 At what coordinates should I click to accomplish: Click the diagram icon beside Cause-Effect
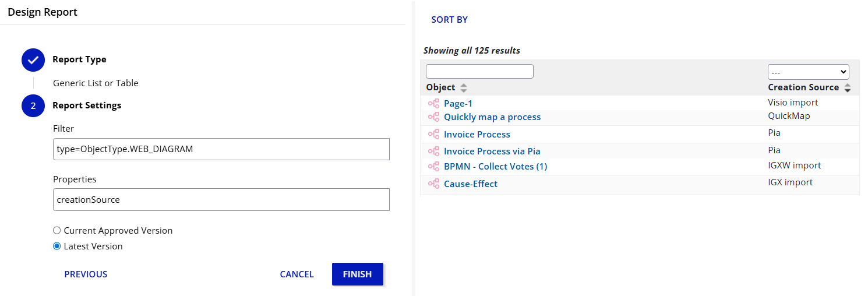coord(433,184)
